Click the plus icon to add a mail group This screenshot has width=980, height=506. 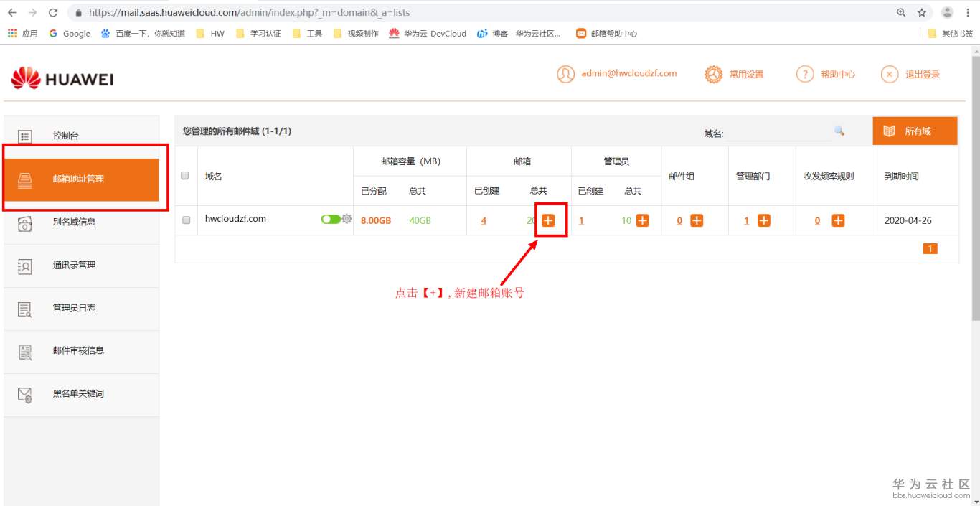coord(697,220)
